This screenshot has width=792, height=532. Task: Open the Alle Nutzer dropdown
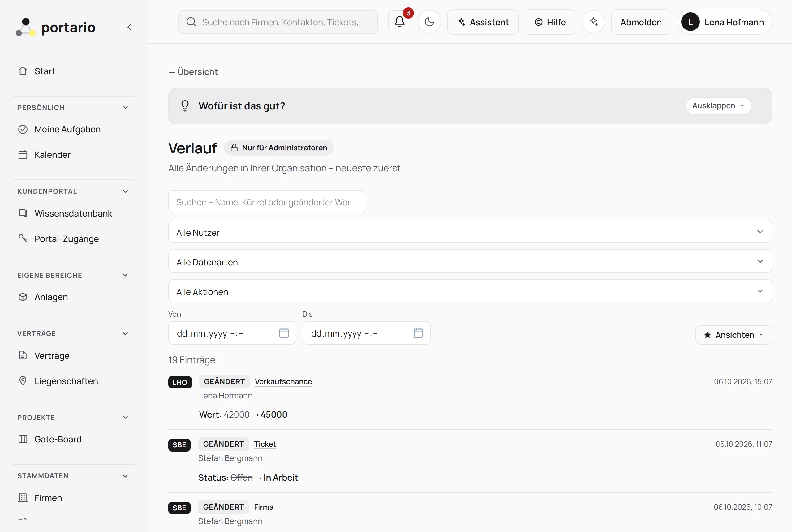[x=470, y=232]
